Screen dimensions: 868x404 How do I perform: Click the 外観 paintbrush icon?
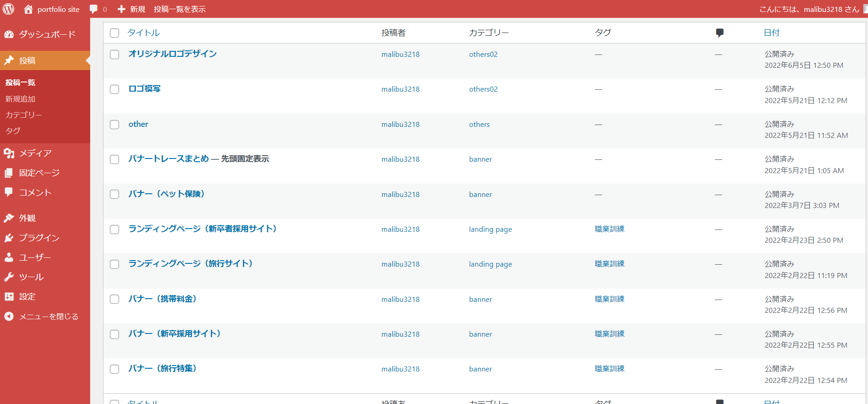(x=9, y=218)
